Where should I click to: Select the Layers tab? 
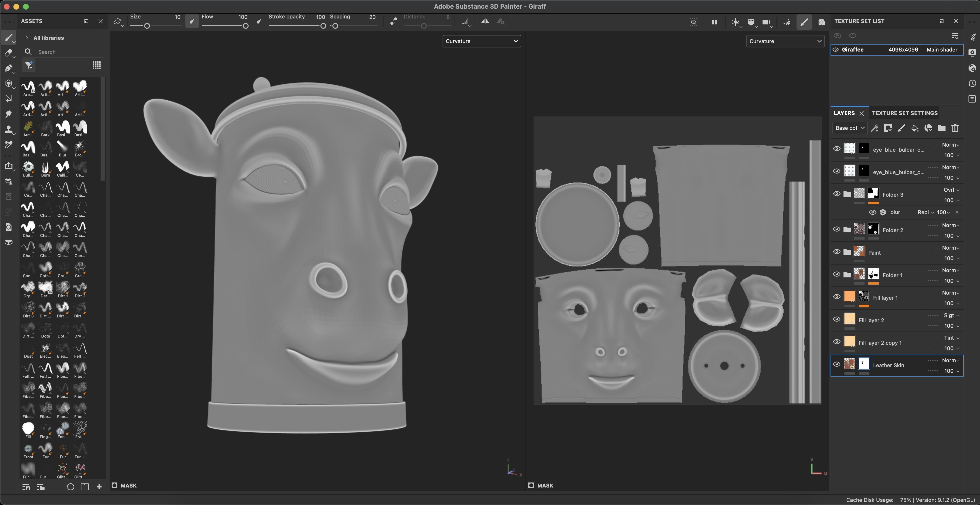[x=844, y=113]
